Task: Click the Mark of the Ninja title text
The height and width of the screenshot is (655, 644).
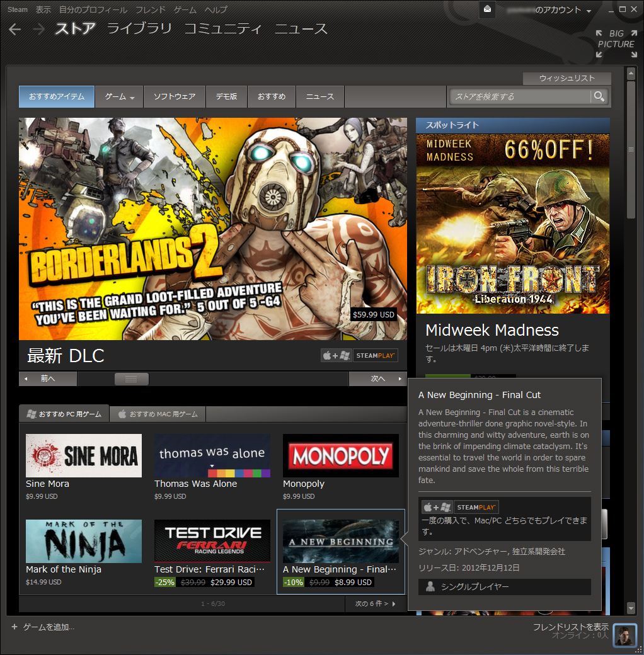Action: (64, 569)
